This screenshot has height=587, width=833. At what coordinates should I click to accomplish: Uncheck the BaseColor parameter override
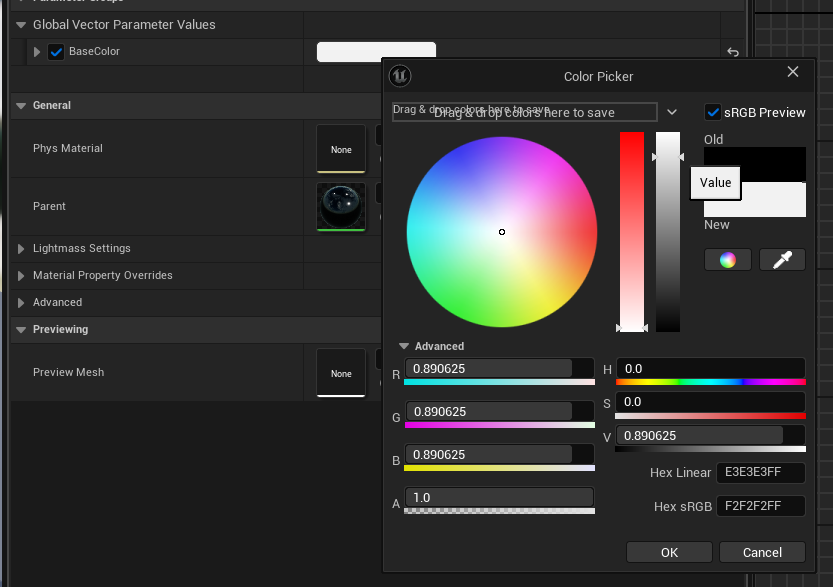tap(56, 52)
